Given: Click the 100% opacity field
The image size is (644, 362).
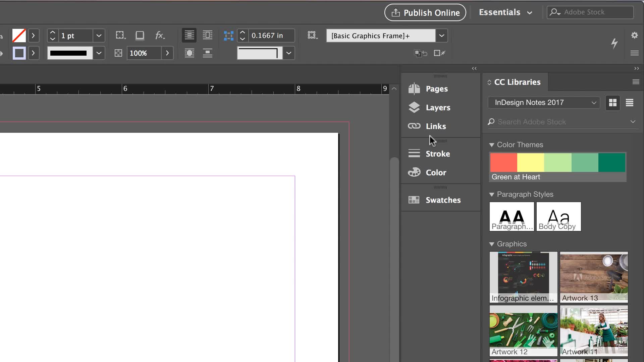Looking at the screenshot, I should click(144, 53).
